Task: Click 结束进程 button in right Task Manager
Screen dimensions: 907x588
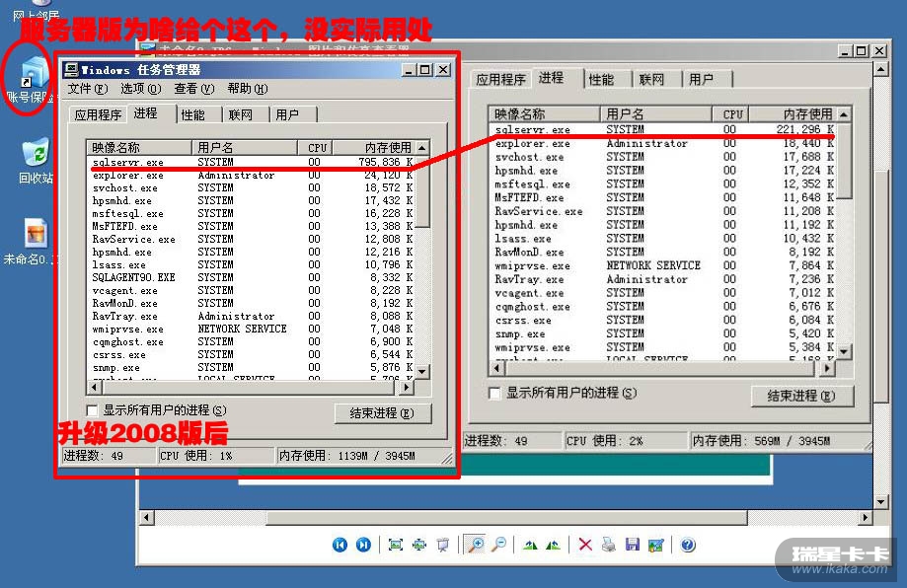Action: pos(801,396)
